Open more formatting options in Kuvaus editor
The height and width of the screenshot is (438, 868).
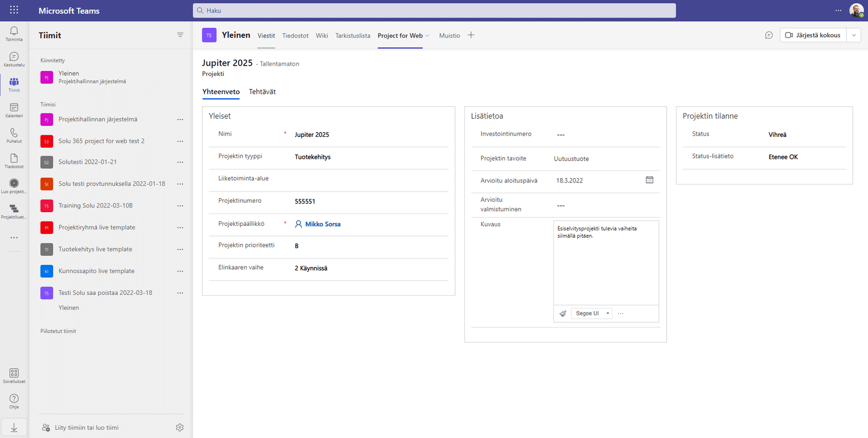click(x=621, y=314)
